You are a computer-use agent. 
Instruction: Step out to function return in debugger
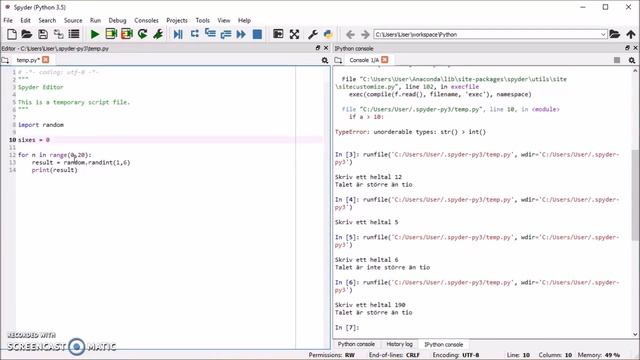coord(226,34)
